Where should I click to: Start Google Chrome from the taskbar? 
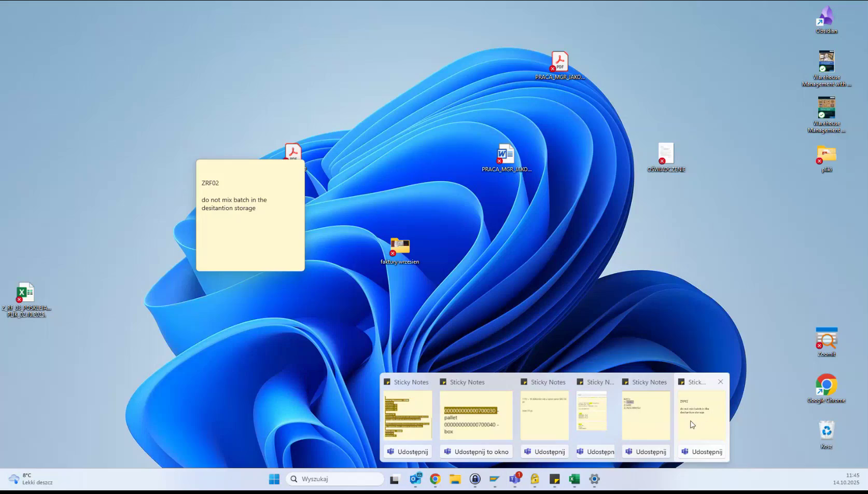click(x=435, y=479)
